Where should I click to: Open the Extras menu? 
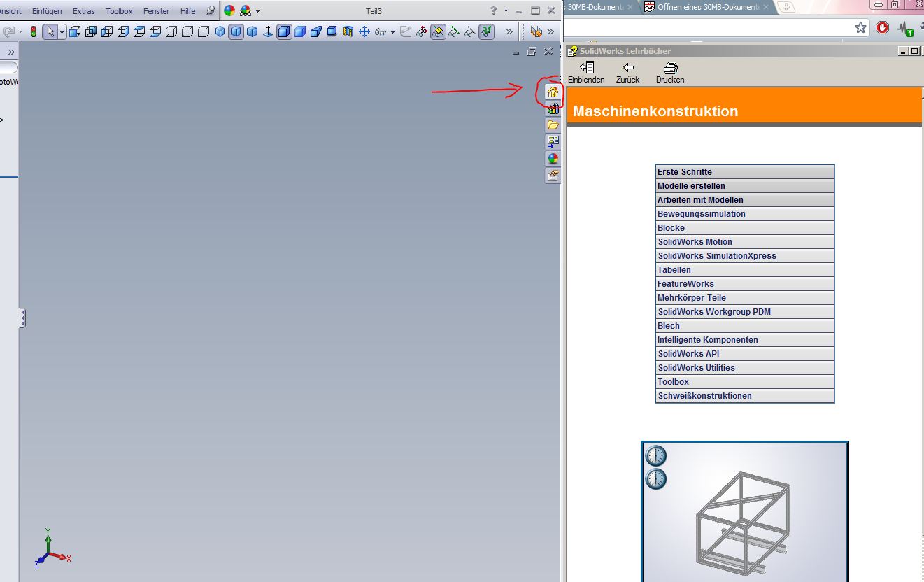coord(84,11)
